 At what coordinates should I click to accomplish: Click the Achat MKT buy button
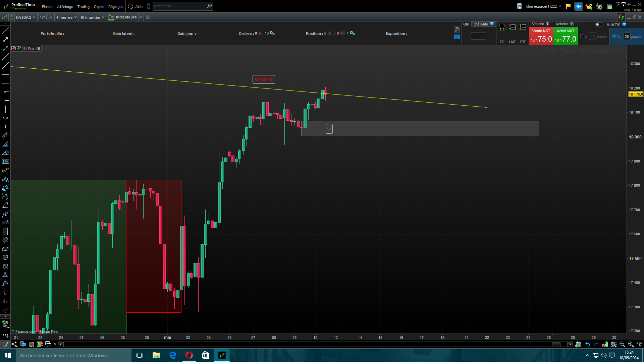click(x=566, y=36)
